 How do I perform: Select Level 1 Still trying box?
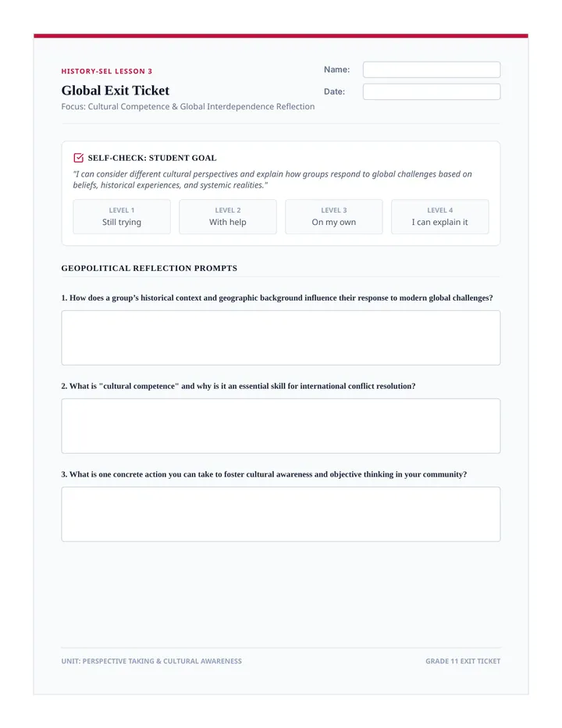coord(122,217)
